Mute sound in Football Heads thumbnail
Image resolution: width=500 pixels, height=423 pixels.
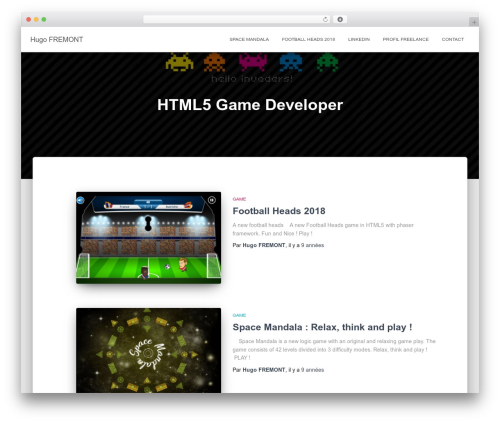click(x=81, y=200)
